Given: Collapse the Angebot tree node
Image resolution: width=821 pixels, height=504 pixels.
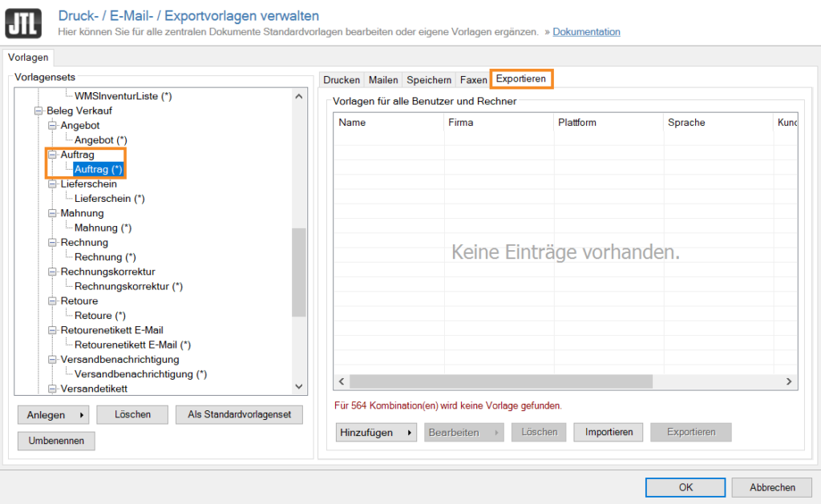Looking at the screenshot, I should [x=52, y=126].
